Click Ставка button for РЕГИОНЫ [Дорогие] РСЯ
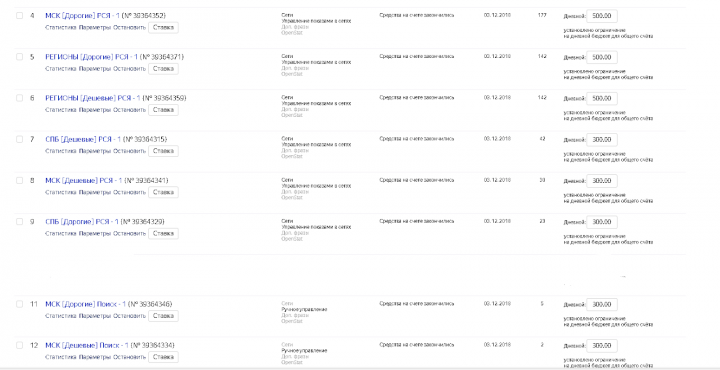The height and width of the screenshot is (370, 720). click(x=163, y=69)
